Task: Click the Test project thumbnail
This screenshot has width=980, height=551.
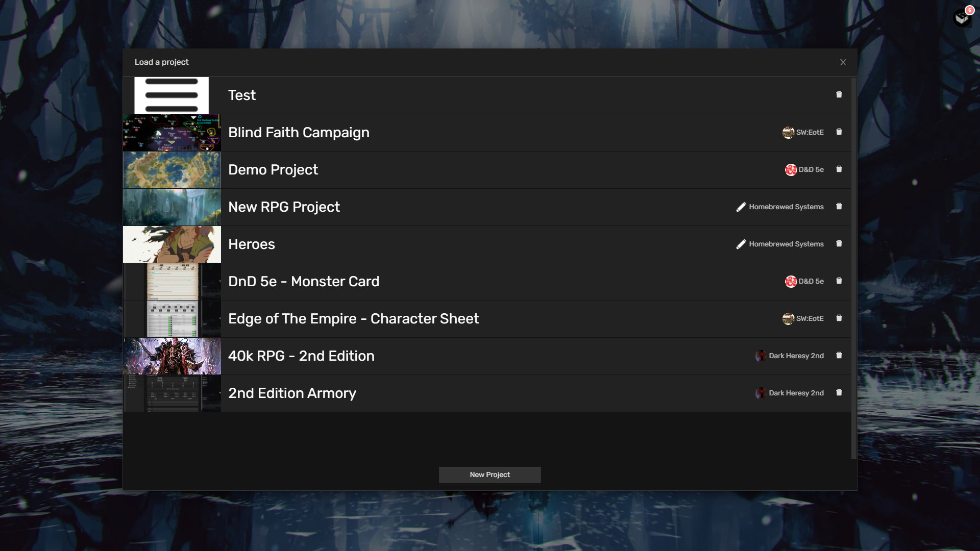Action: (x=171, y=95)
